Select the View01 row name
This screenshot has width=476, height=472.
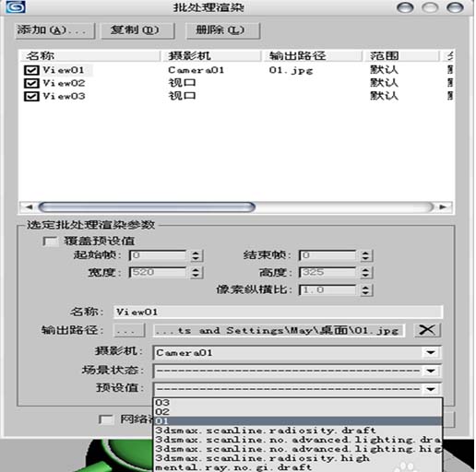[64, 70]
